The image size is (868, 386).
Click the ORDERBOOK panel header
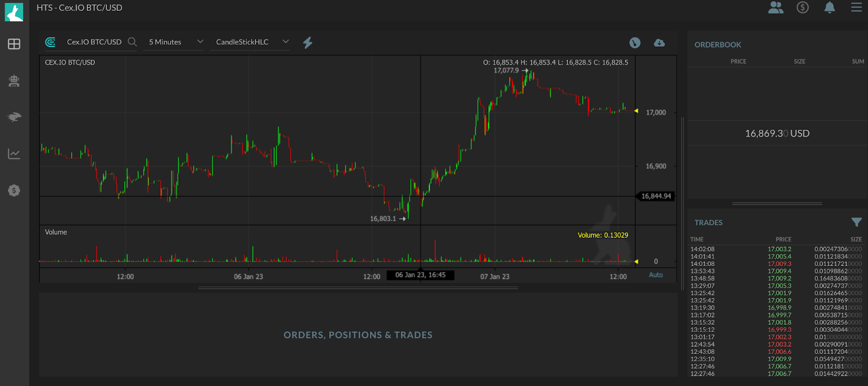(718, 45)
